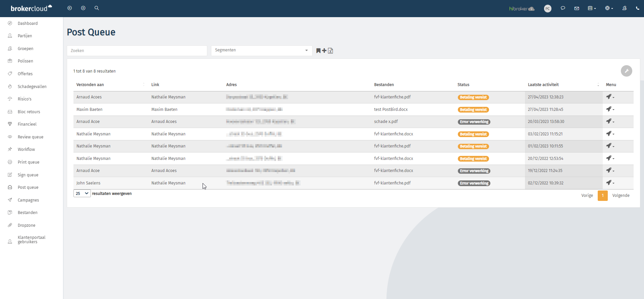The width and height of the screenshot is (644, 299).
Task: Open rocket menu for John Saelens row
Action: pyautogui.click(x=610, y=183)
